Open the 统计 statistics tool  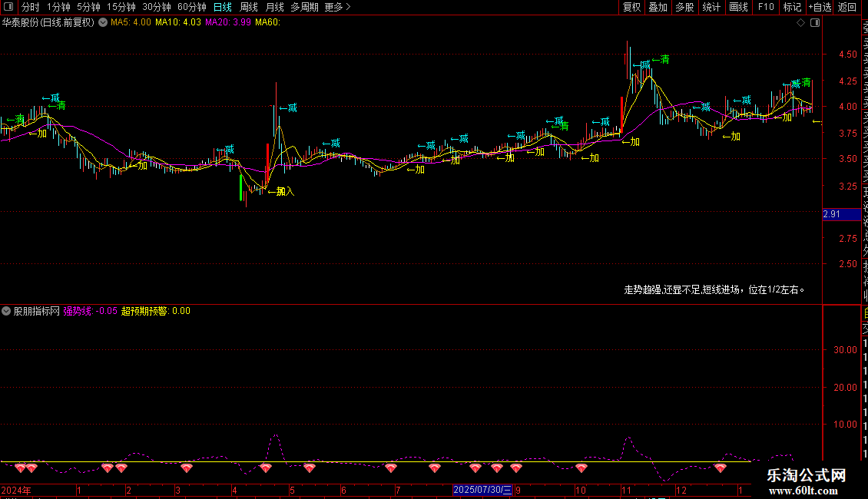tap(711, 7)
